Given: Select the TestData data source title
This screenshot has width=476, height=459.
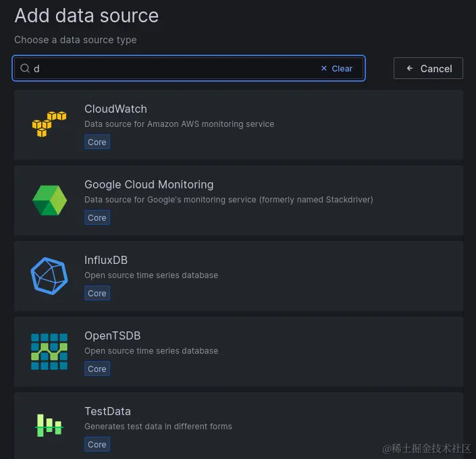Looking at the screenshot, I should (107, 411).
